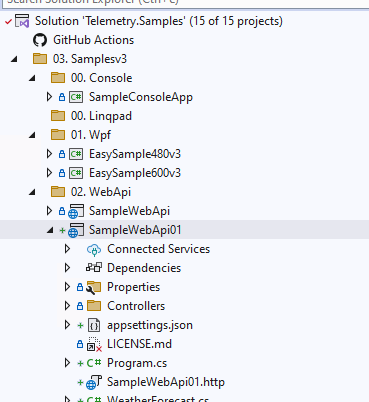Click the LICENSE.md linked file icon

[x=94, y=344]
